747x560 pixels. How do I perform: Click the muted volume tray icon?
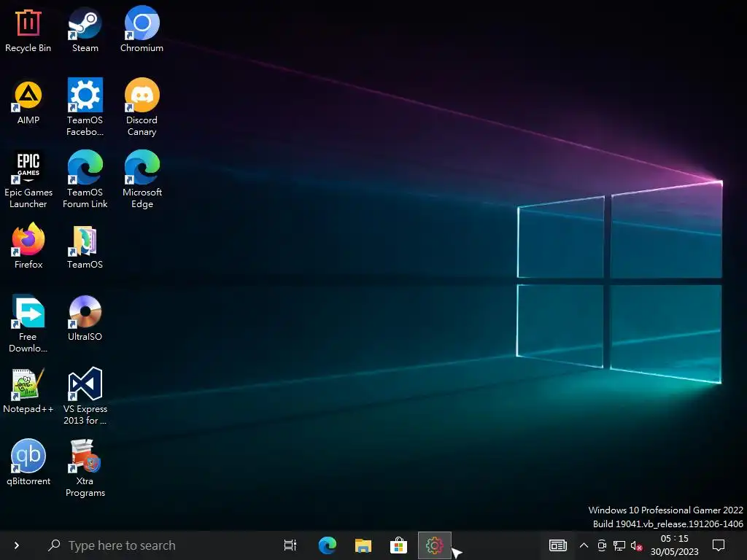(x=636, y=545)
